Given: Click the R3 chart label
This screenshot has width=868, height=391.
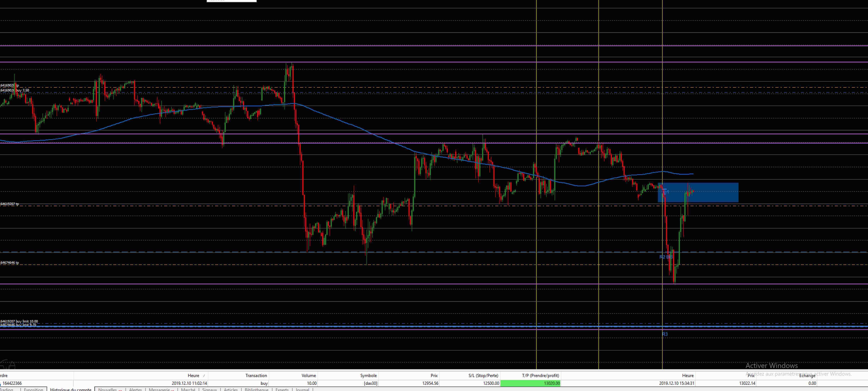Looking at the screenshot, I should 665,334.
